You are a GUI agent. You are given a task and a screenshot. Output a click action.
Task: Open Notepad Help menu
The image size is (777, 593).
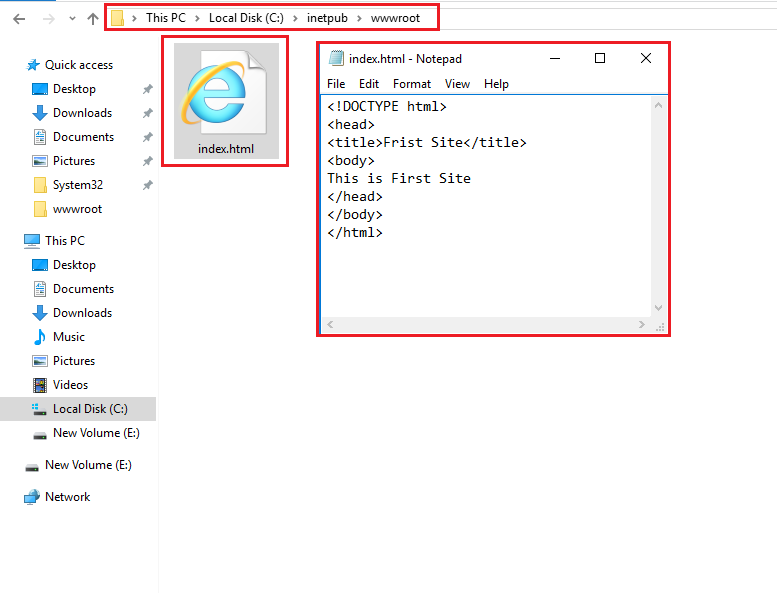tap(497, 84)
